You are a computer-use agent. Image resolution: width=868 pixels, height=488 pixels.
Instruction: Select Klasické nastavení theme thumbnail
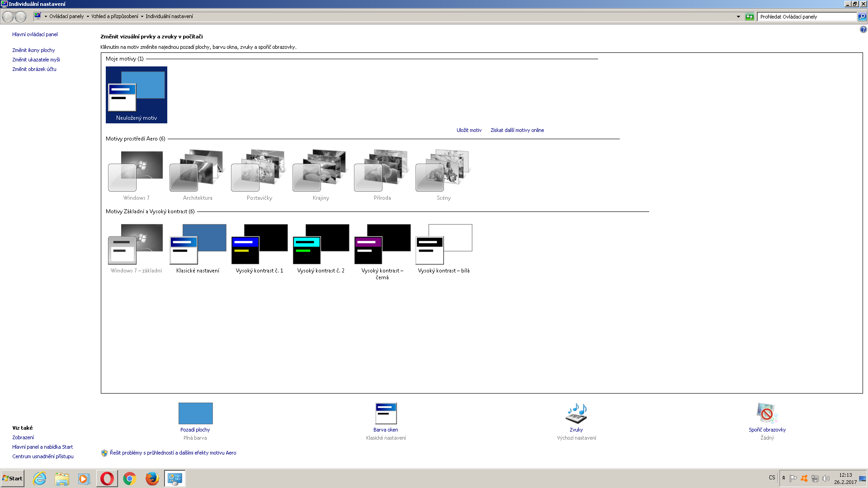[x=198, y=244]
